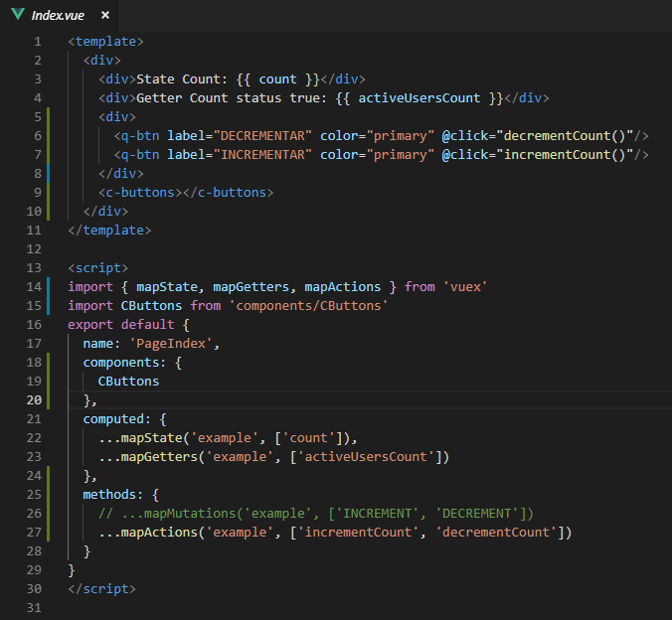Click line number 31 in the gutter
The width and height of the screenshot is (672, 620).
click(34, 607)
